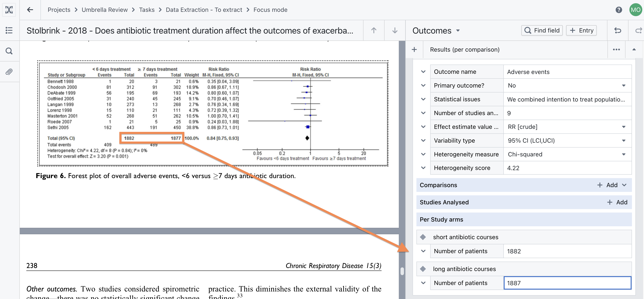Viewport: 644px width, 299px height.
Task: Expand the Number of studies field chevron
Action: 423,113
